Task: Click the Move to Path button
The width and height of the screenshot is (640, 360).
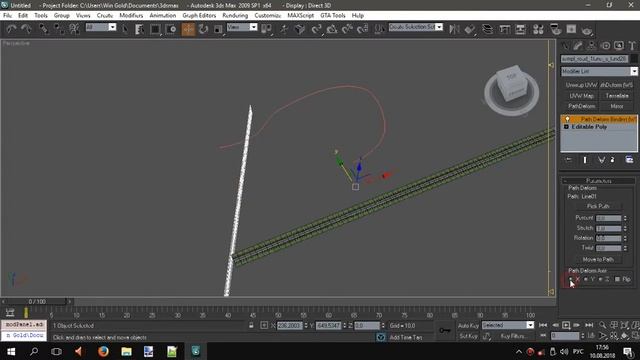Action: 598,260
